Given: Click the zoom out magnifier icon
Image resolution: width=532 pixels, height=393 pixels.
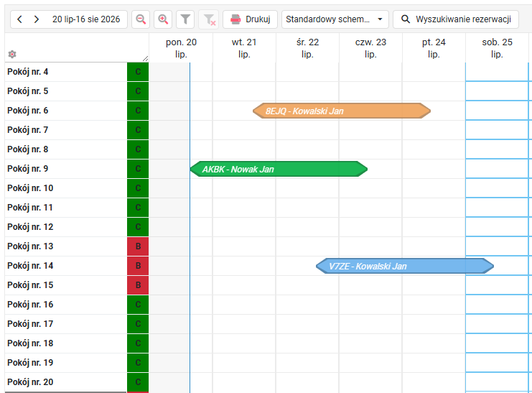Looking at the screenshot, I should tap(141, 19).
